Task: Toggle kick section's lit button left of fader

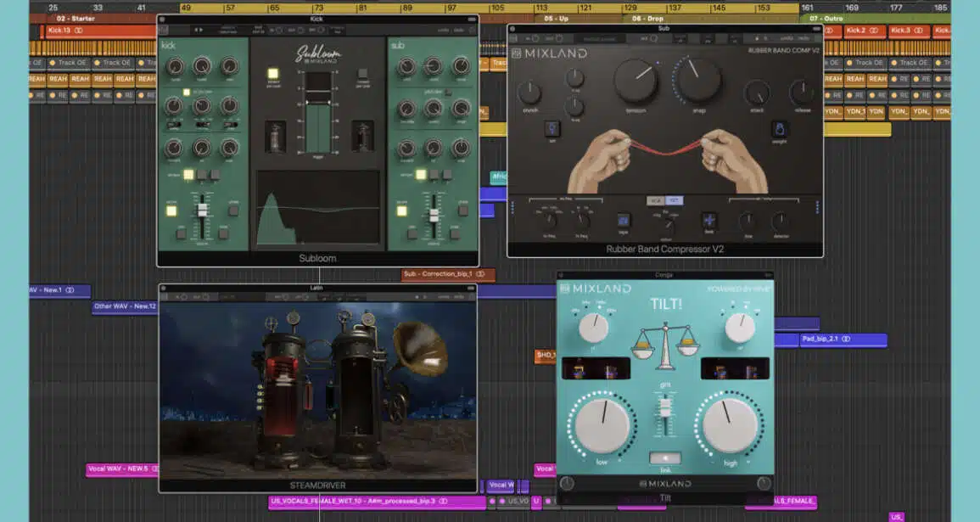Action: point(171,211)
